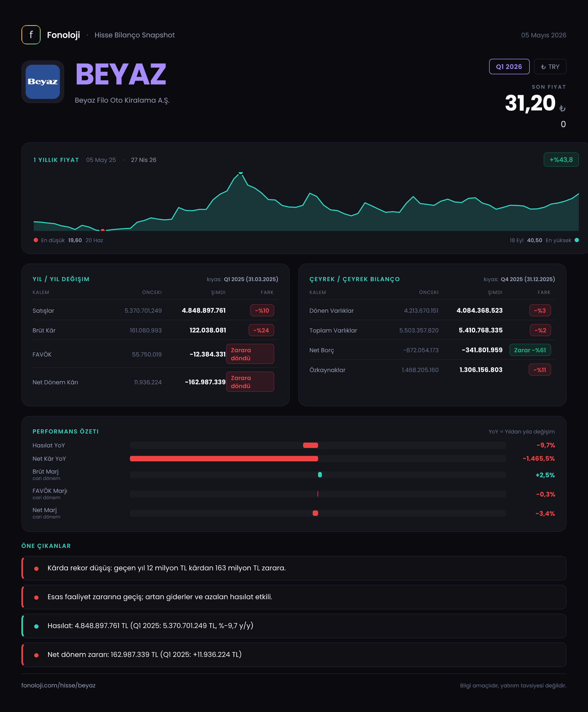Click the Hasılat YoY progress bar
The image size is (588, 712).
[x=318, y=445]
